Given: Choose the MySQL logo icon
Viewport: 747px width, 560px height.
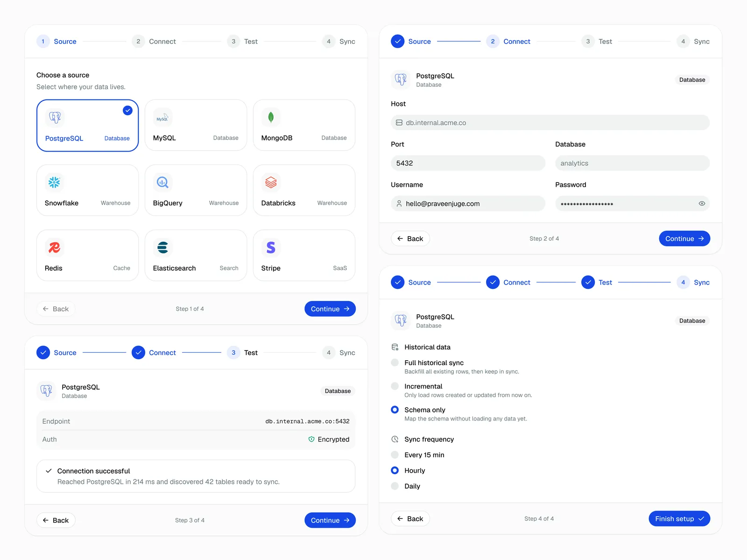Looking at the screenshot, I should coord(162,118).
